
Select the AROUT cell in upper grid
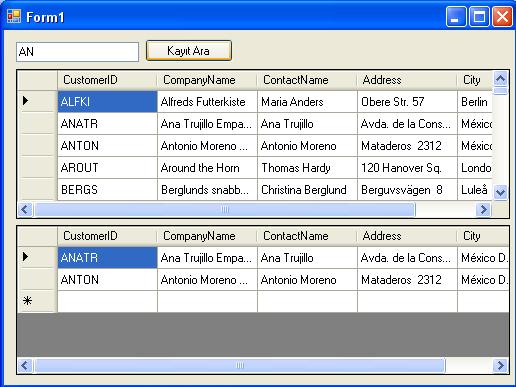(x=107, y=168)
